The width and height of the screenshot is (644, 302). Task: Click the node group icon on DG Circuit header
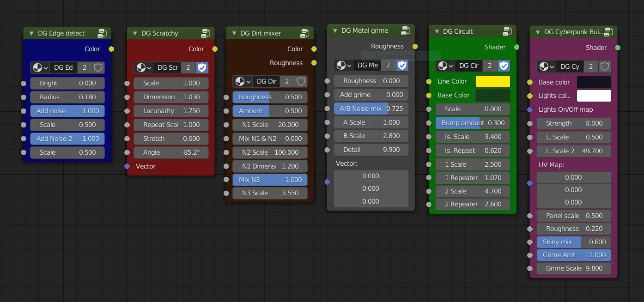508,31
